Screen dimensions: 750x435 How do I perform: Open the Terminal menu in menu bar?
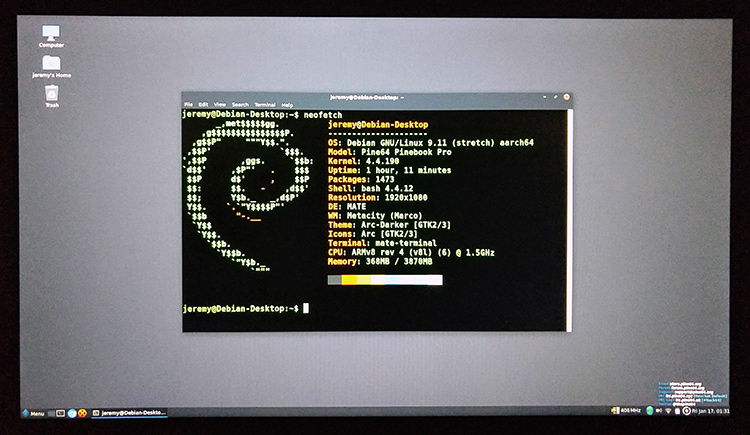265,104
